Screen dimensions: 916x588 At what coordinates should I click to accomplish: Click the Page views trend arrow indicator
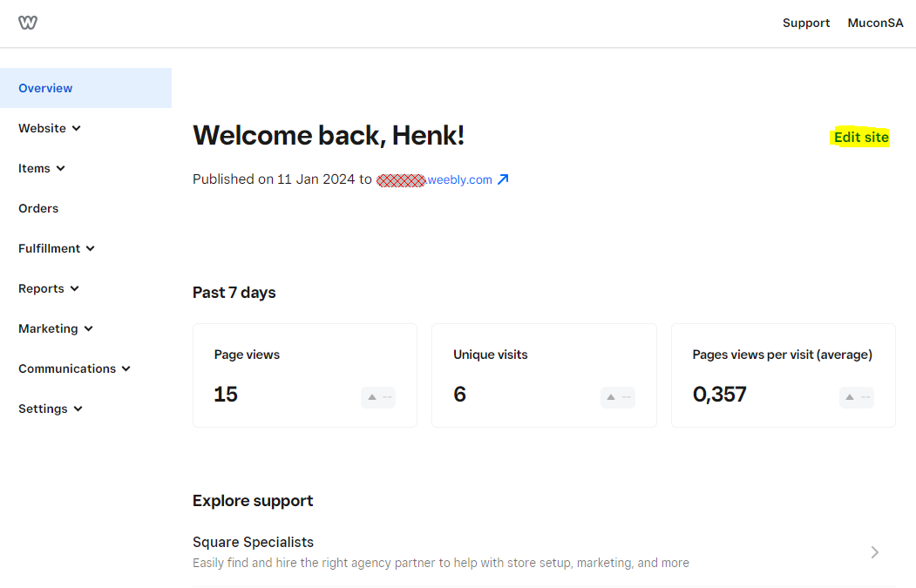378,397
